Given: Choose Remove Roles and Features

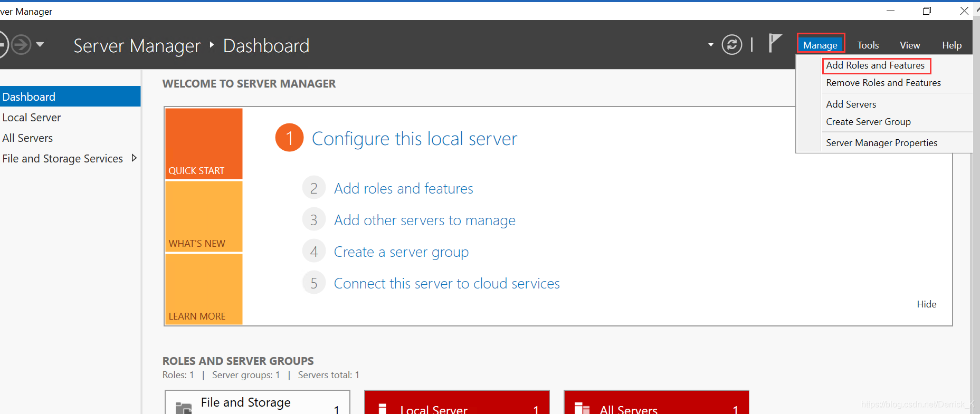Looking at the screenshot, I should tap(883, 83).
